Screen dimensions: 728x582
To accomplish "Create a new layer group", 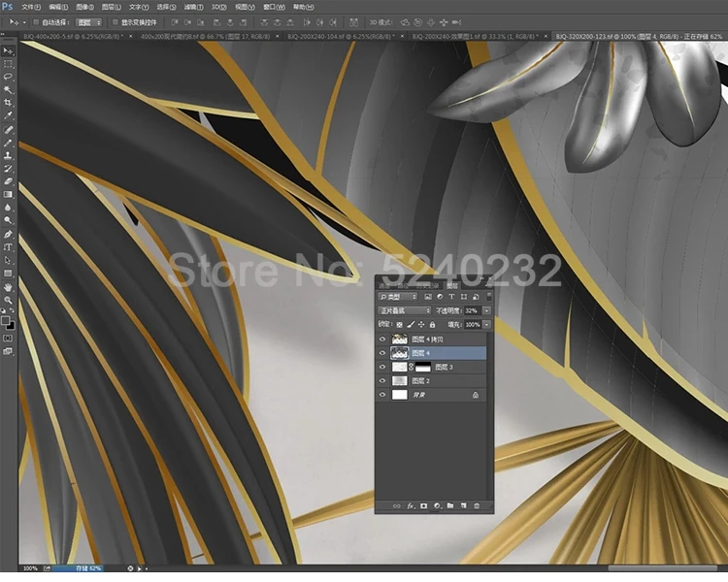I will tap(449, 506).
